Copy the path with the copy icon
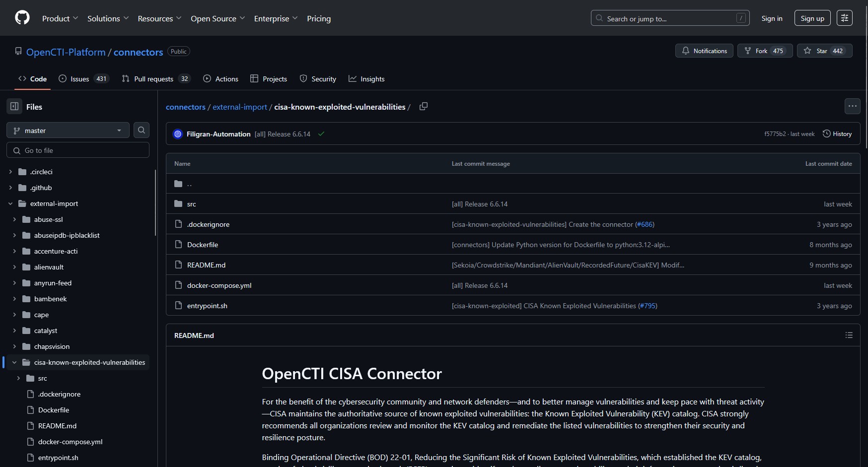This screenshot has height=467, width=868. (424, 106)
